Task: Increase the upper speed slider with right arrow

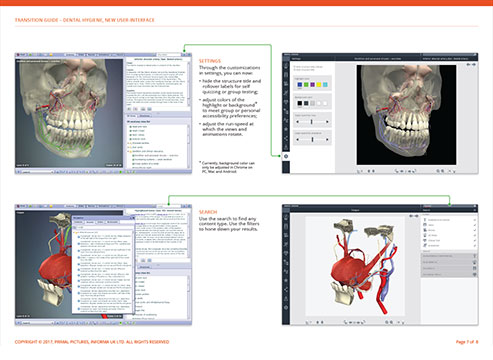Action: 327,122
